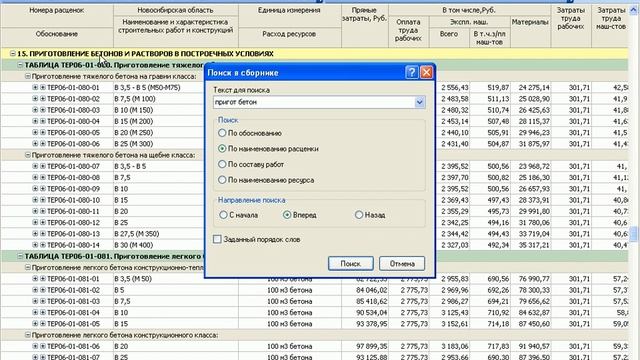The width and height of the screenshot is (640, 360).
Task: Click machine cost value 2 483,58
Action: coord(455,99)
